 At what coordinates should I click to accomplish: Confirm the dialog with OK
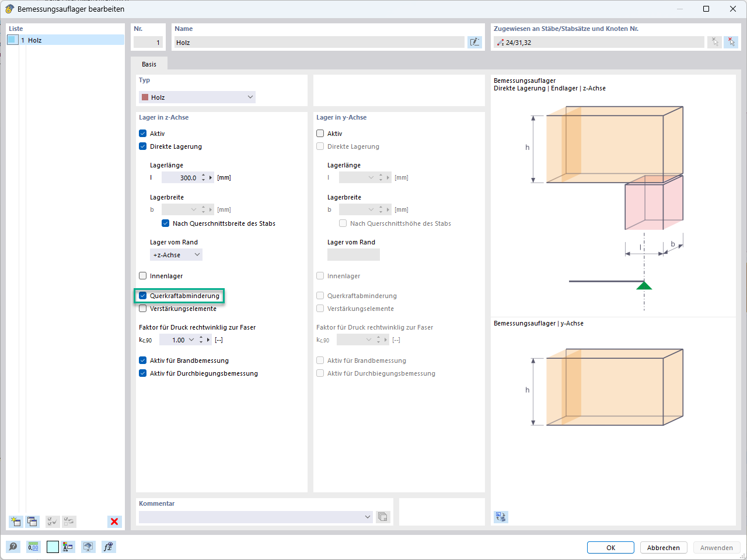click(610, 547)
